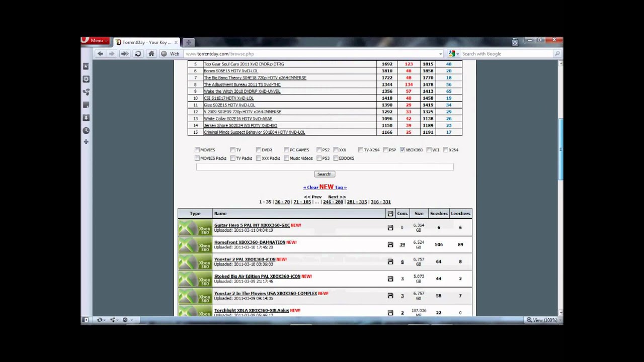Download Homefront torrent via floppy icon
The width and height of the screenshot is (644, 362).
pyautogui.click(x=390, y=245)
